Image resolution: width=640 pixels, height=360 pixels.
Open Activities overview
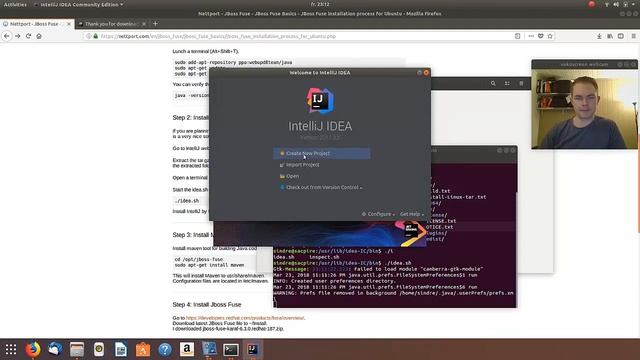(15, 4)
